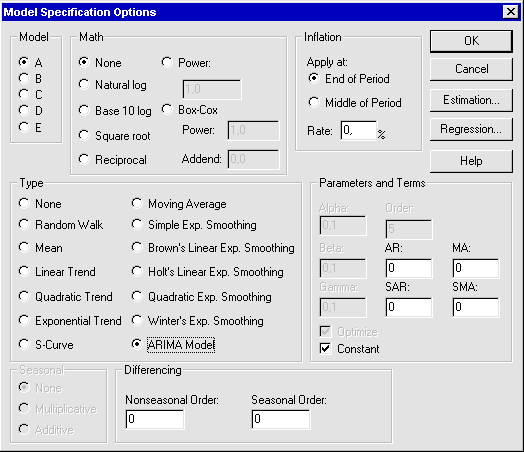The image size is (524, 452).
Task: Open the Estimation dialog
Action: 471,100
